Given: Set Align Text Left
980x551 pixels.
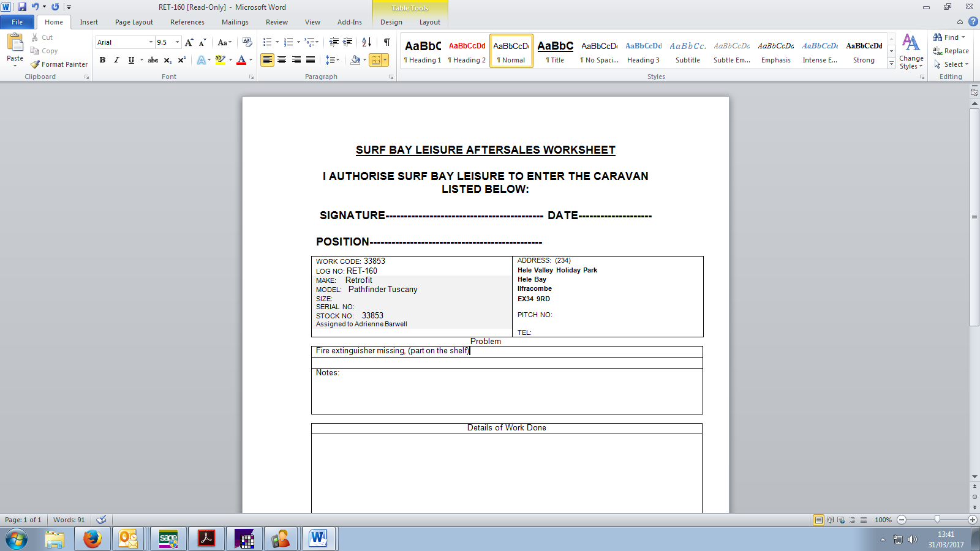Looking at the screenshot, I should click(x=267, y=60).
